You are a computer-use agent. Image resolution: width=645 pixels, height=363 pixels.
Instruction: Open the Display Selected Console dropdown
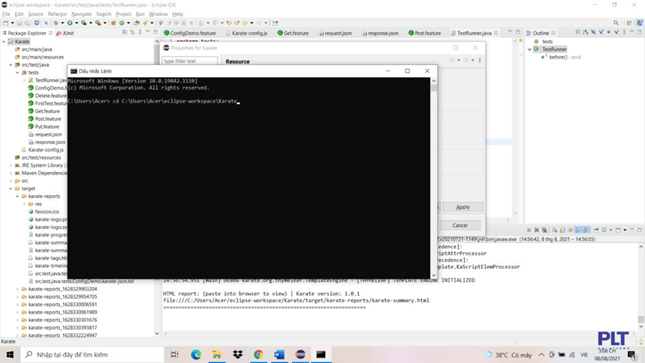pyautogui.click(x=611, y=230)
